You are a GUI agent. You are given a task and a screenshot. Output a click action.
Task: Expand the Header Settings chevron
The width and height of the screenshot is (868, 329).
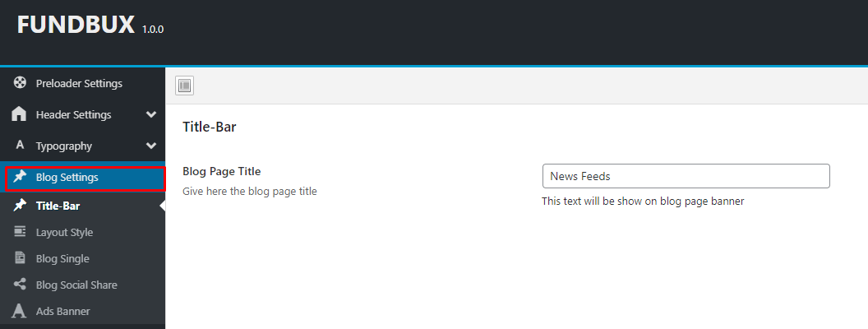(151, 114)
